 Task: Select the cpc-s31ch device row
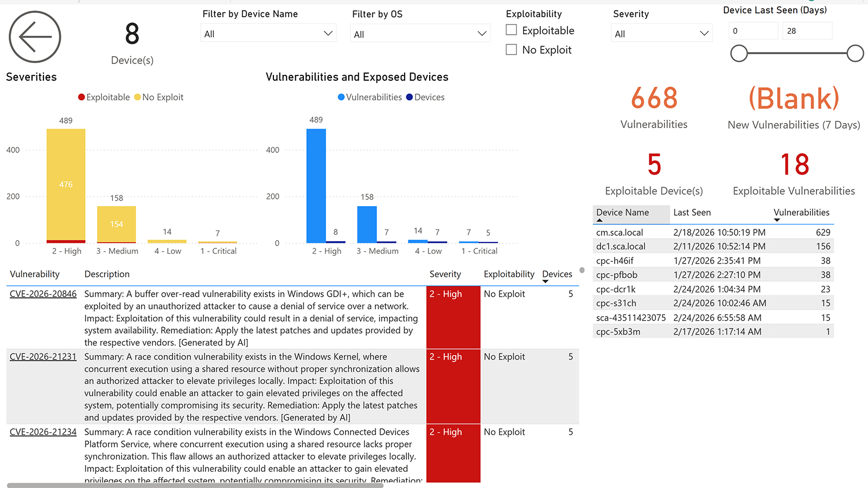coord(713,303)
